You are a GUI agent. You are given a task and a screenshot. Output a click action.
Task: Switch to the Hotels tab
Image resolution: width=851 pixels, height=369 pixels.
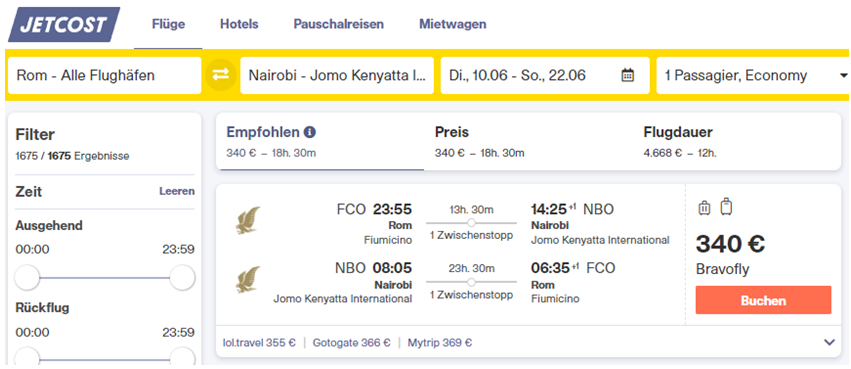239,24
